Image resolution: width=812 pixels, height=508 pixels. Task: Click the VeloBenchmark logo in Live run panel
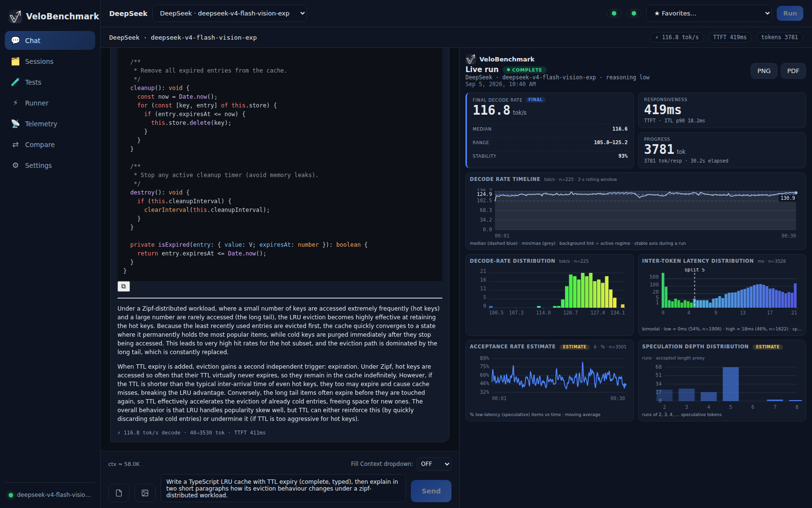point(471,60)
